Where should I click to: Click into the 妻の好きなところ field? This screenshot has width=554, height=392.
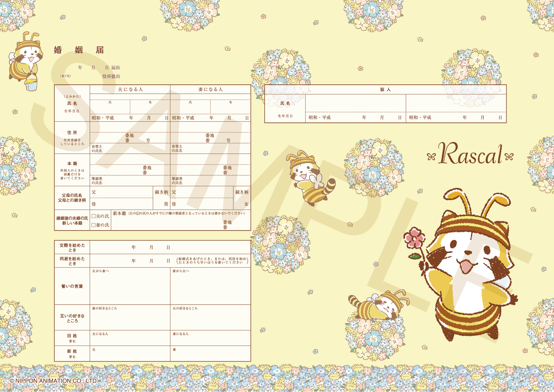click(130, 317)
